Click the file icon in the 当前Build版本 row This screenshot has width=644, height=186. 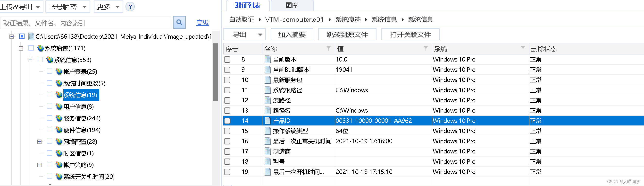(268, 70)
